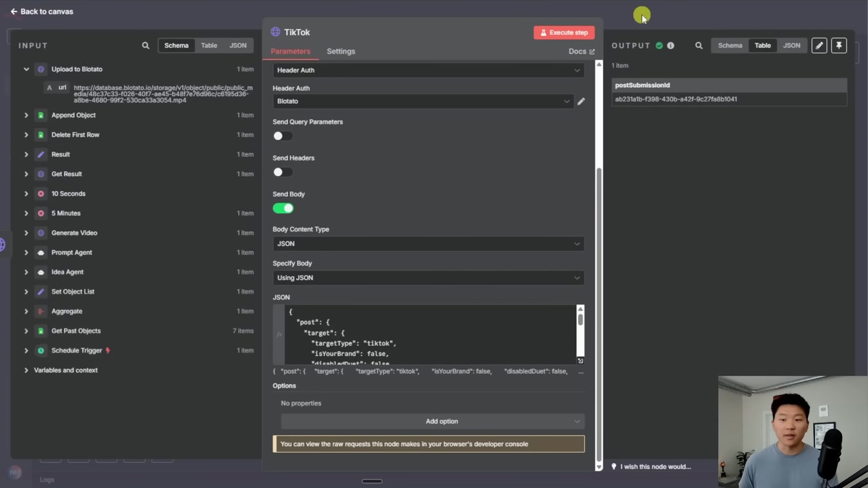Open the Settings tab
The height and width of the screenshot is (488, 868).
click(x=341, y=52)
